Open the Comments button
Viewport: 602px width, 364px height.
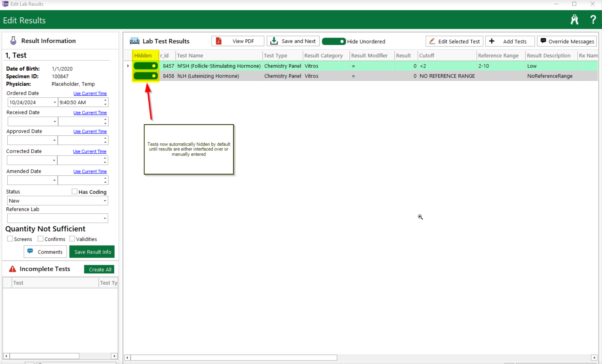coord(45,252)
